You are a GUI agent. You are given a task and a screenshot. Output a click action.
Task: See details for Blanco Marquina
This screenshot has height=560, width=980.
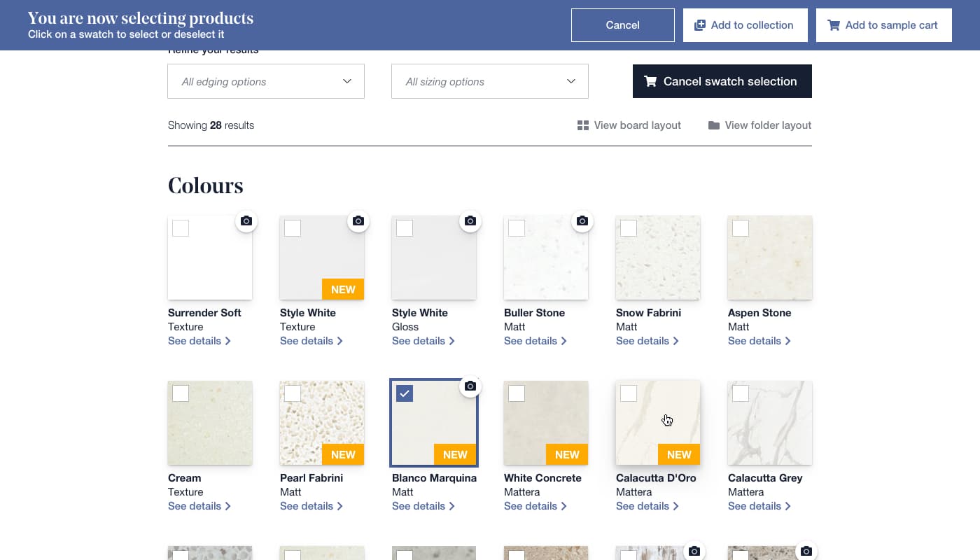(423, 506)
